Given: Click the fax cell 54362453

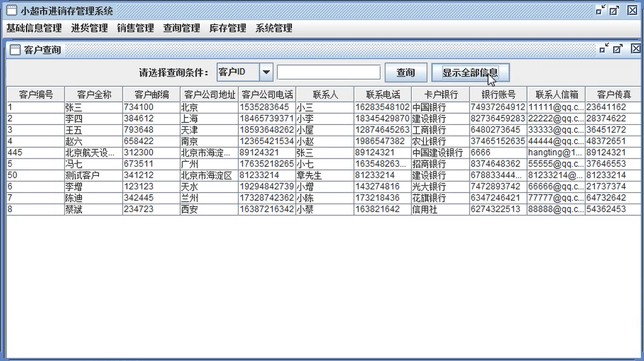Looking at the screenshot, I should pyautogui.click(x=613, y=209).
